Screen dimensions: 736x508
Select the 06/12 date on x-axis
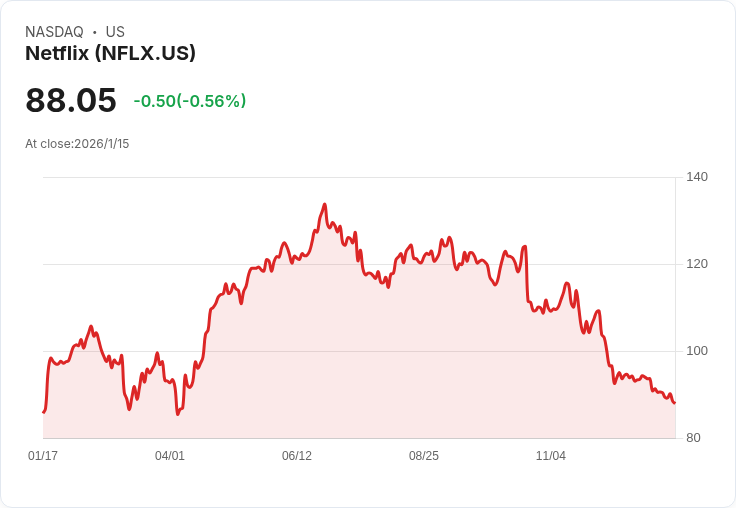[x=297, y=456]
